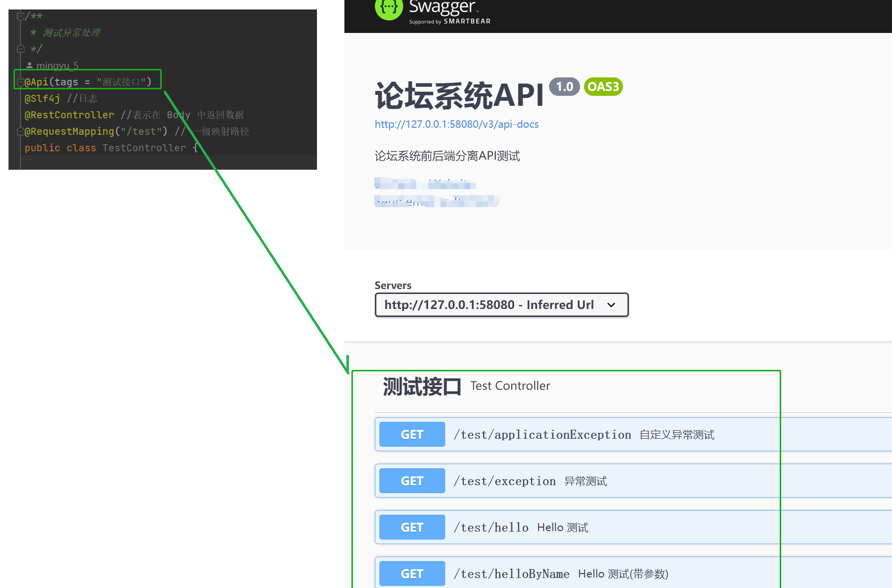Click the @RestController annotation in the code
Screen dimensions: 892x588
click(x=69, y=115)
